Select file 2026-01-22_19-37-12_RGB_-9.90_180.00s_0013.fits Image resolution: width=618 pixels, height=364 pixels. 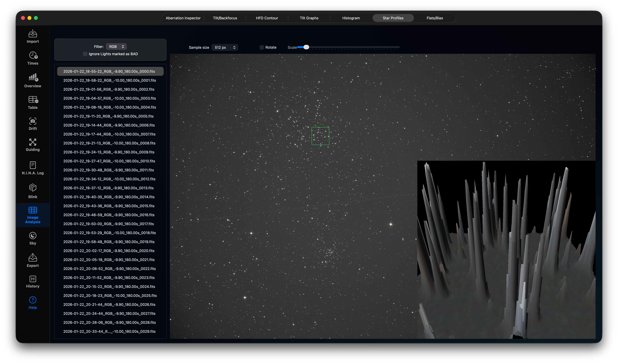coord(110,188)
